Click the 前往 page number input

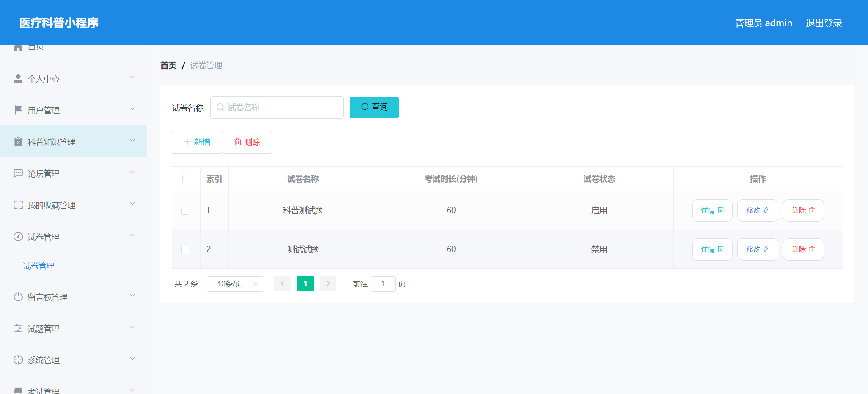[382, 284]
